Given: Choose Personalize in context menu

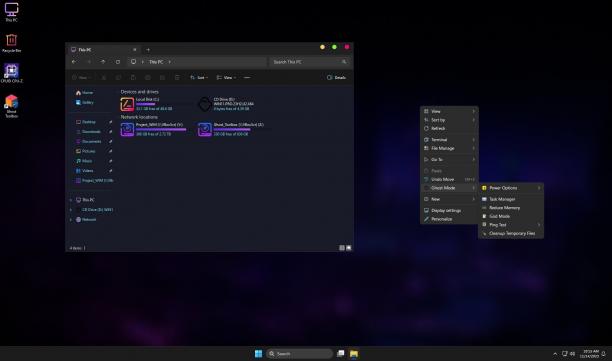Looking at the screenshot, I should tap(449, 219).
